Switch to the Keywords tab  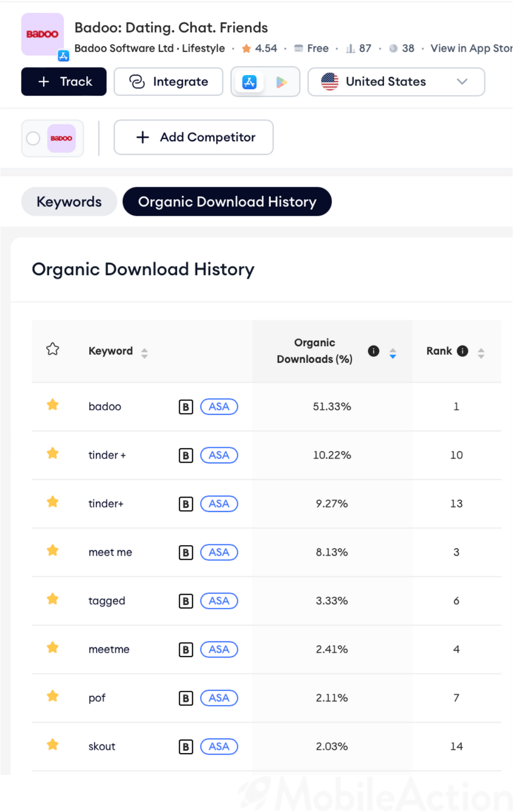(69, 202)
